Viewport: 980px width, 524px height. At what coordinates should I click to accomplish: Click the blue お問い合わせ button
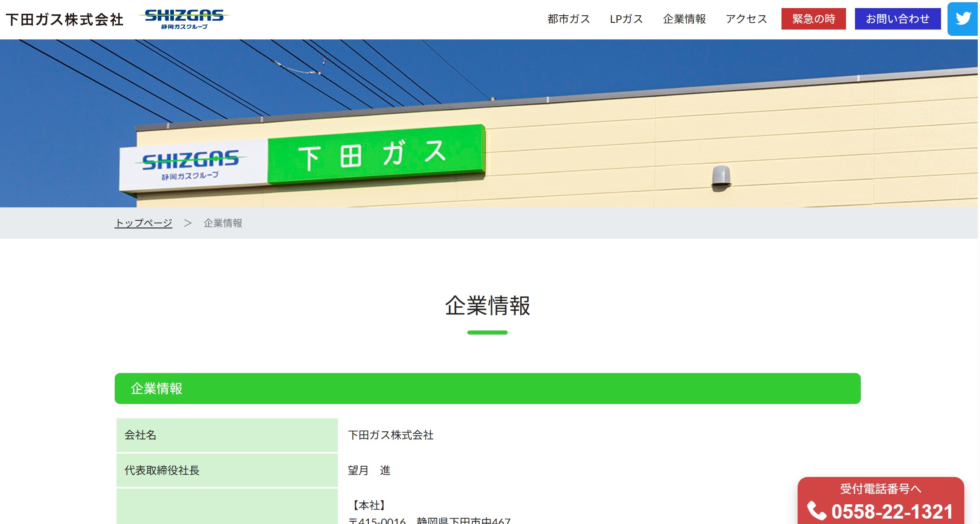click(x=897, y=19)
